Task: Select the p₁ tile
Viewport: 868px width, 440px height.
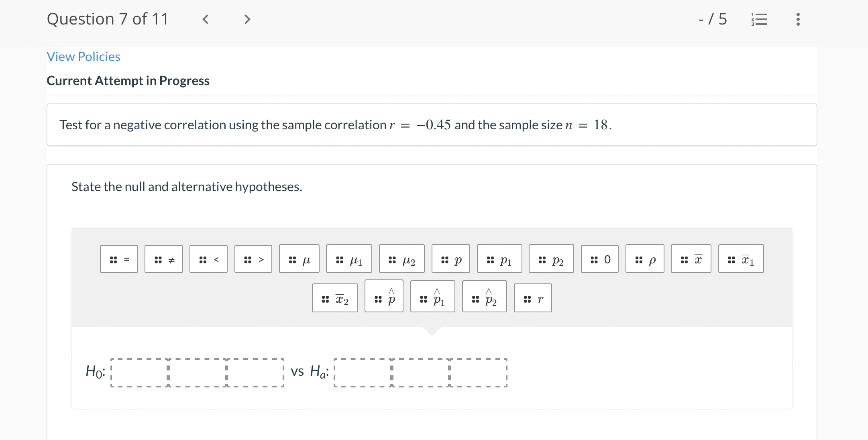Action: click(499, 259)
